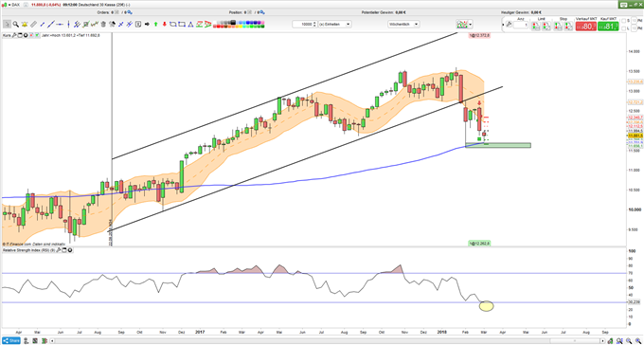Screen dimensions: 644x345
Task: Click the Heutiger Gewinn value
Action: 537,12
